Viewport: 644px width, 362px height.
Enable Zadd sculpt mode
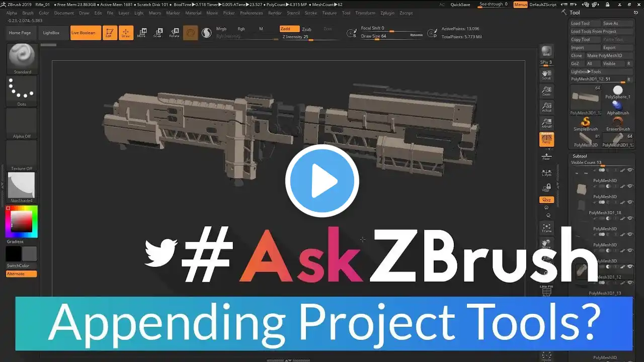(289, 29)
